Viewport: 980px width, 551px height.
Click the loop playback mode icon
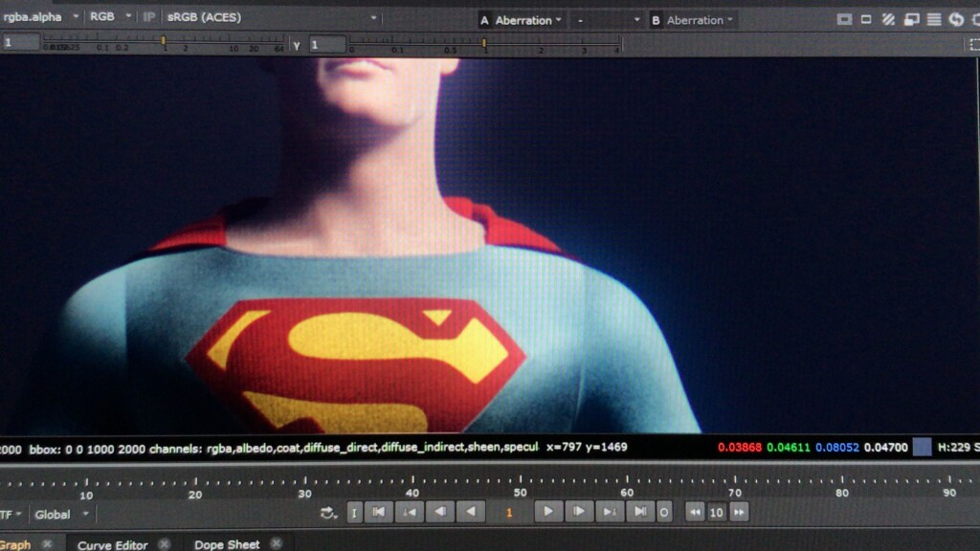pyautogui.click(x=329, y=513)
